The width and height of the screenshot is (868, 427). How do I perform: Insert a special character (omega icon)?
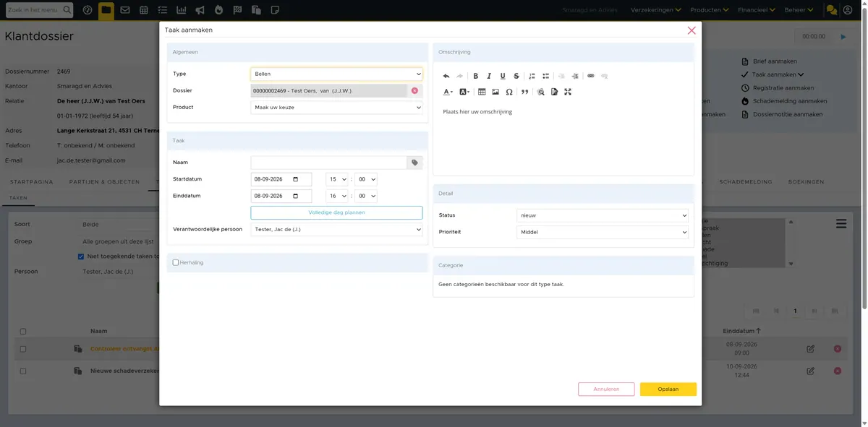509,92
